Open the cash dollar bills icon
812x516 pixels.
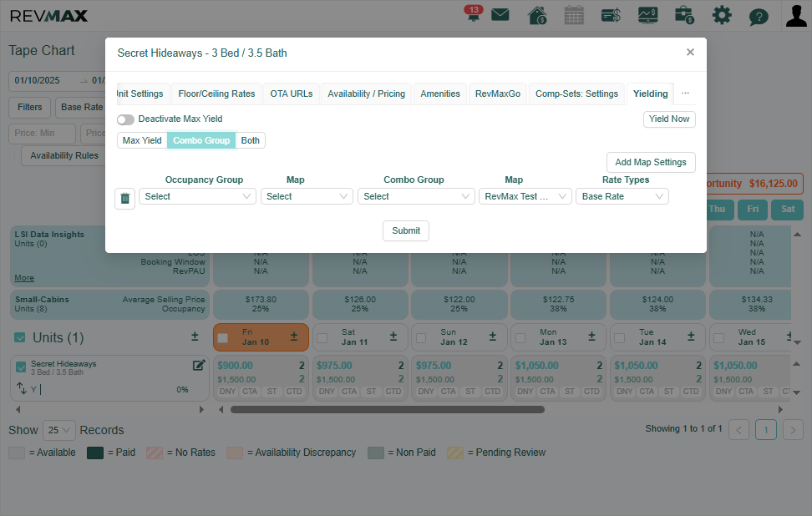[x=611, y=16]
